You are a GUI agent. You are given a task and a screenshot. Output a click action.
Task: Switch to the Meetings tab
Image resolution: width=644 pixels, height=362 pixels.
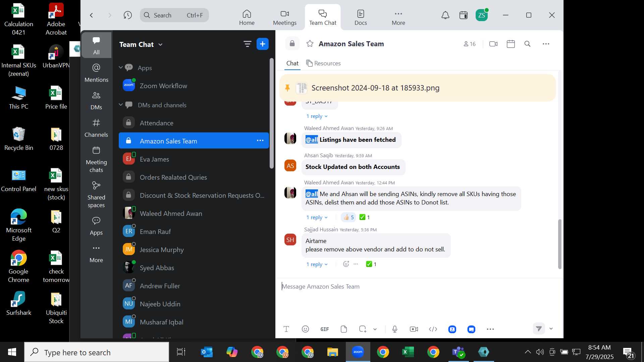(x=284, y=17)
